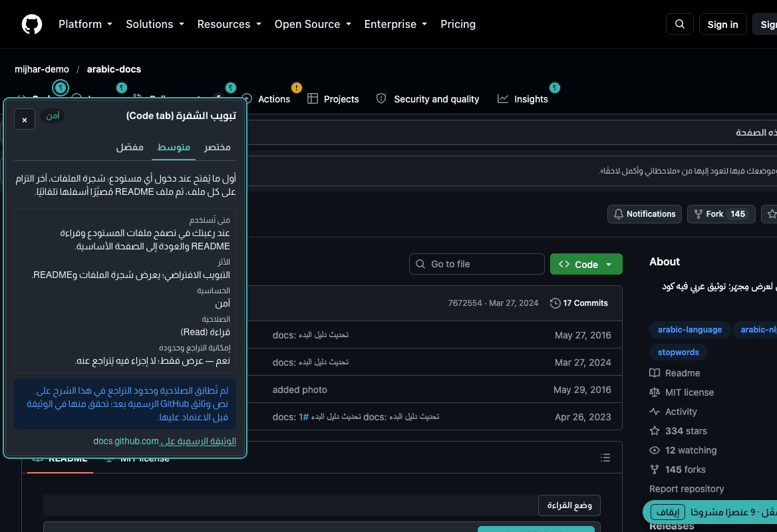Click the highlighted teal help badge above the popup
This screenshot has height=532, width=777.
[61, 88]
